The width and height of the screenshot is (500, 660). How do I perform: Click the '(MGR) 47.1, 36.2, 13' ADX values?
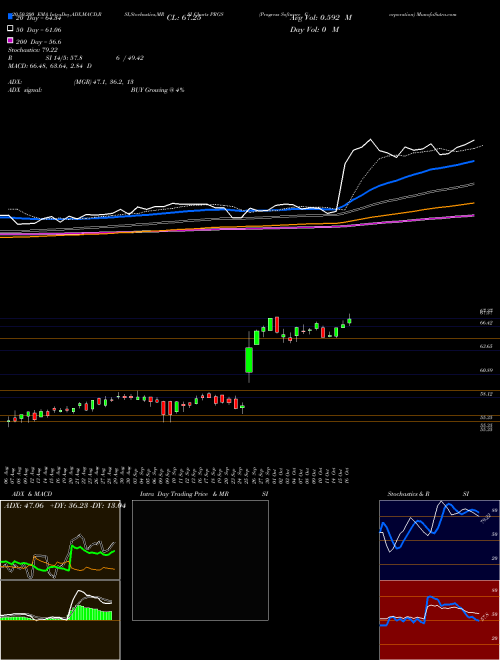point(104,82)
